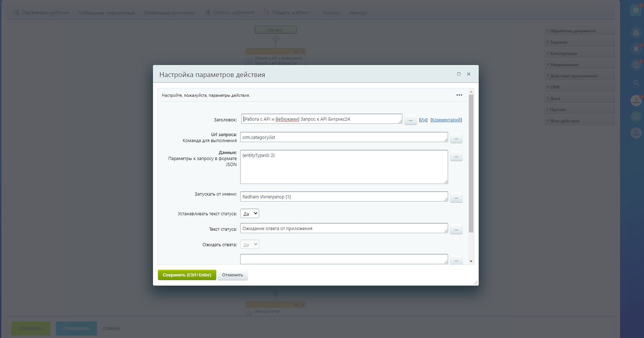644x338 pixels.
Task: Open Глобальные переменные in the toolbar
Action: (106, 13)
